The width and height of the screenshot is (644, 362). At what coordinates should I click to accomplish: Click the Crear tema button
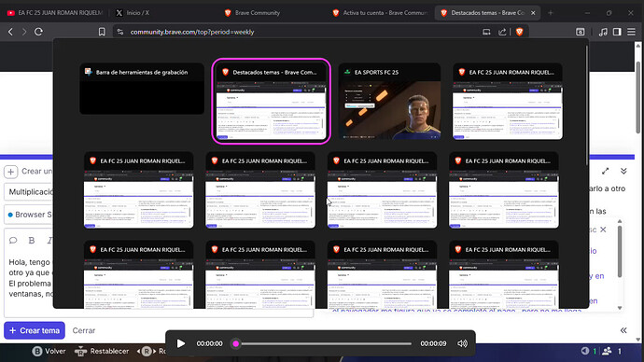(35, 330)
